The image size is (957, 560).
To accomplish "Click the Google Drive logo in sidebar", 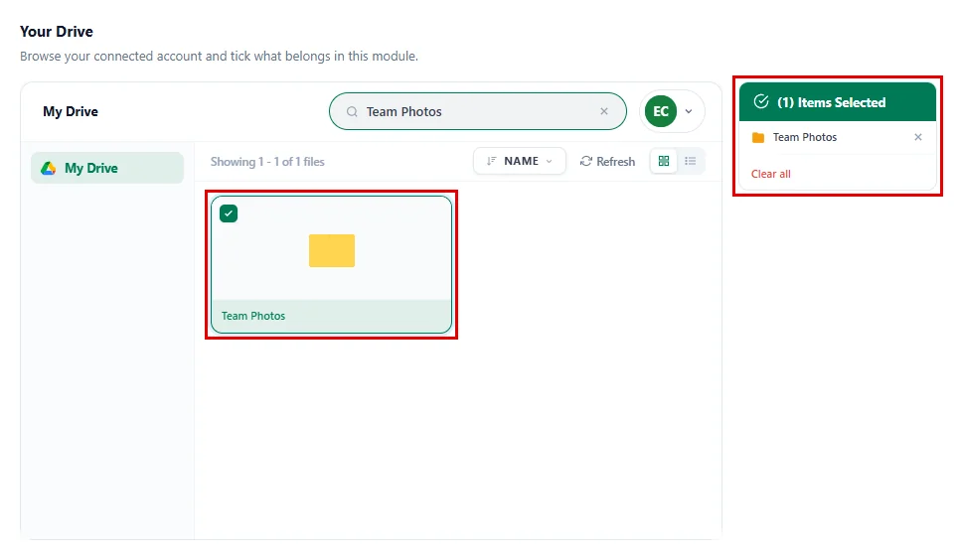I will click(x=49, y=168).
